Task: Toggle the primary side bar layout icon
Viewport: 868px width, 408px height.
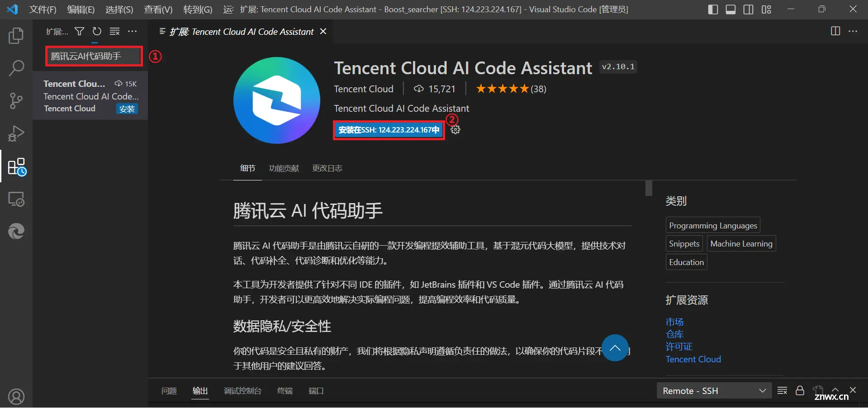Action: tap(713, 9)
